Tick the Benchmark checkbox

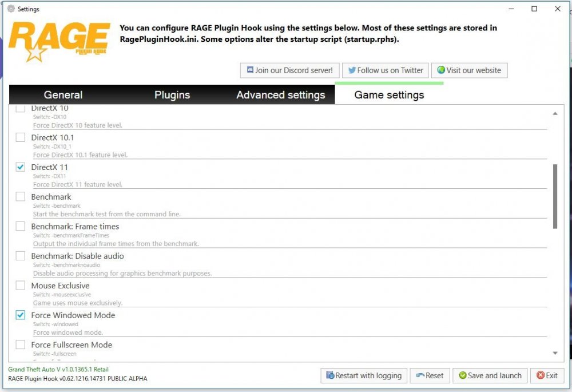click(x=21, y=197)
